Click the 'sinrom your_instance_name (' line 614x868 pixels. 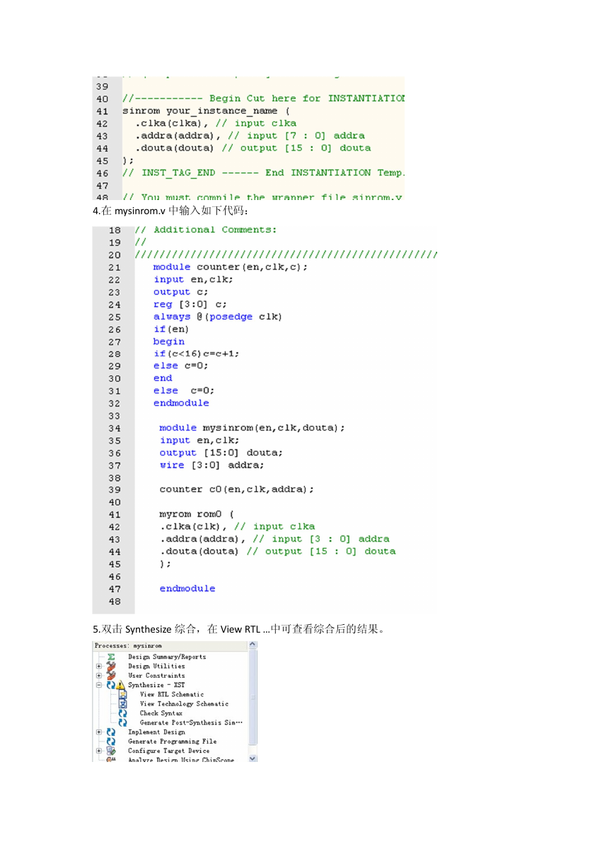click(206, 111)
